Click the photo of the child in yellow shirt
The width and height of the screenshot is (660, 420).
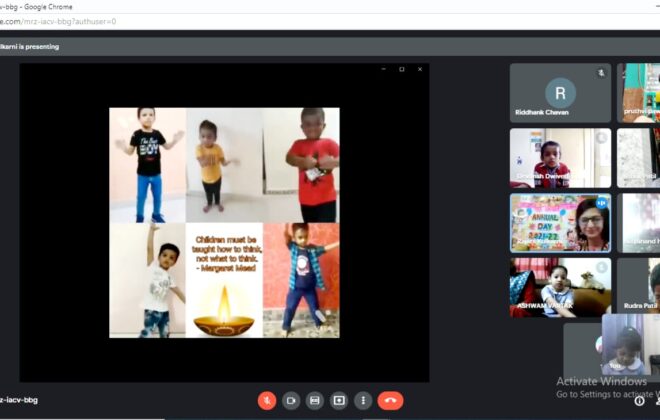(x=224, y=165)
